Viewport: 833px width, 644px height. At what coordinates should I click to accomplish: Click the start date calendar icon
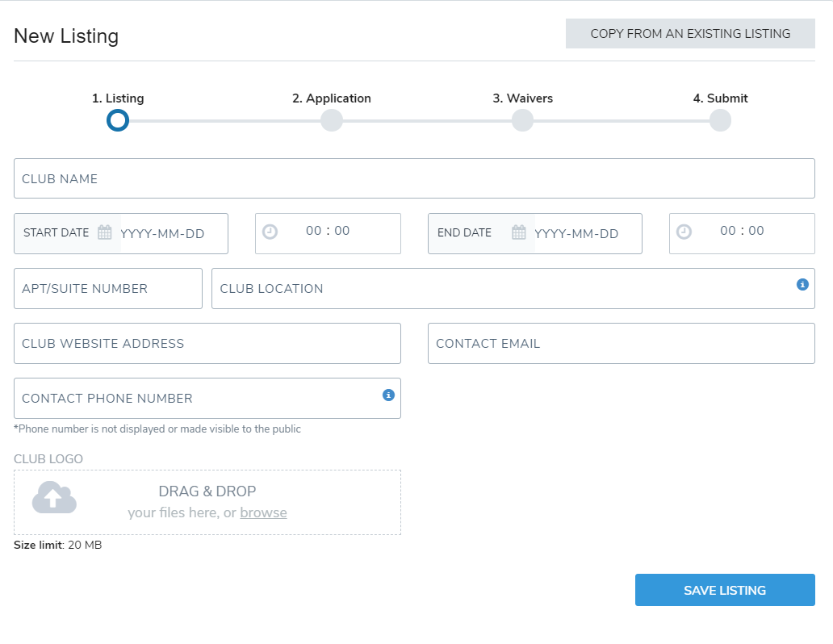point(105,233)
